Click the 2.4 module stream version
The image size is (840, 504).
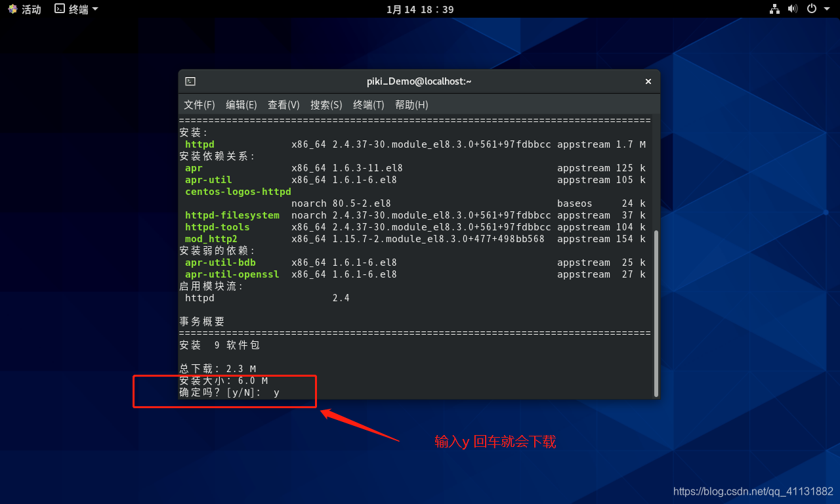341,298
